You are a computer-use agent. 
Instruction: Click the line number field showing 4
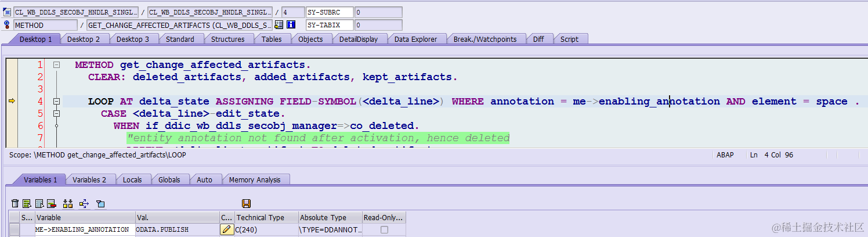(x=293, y=12)
